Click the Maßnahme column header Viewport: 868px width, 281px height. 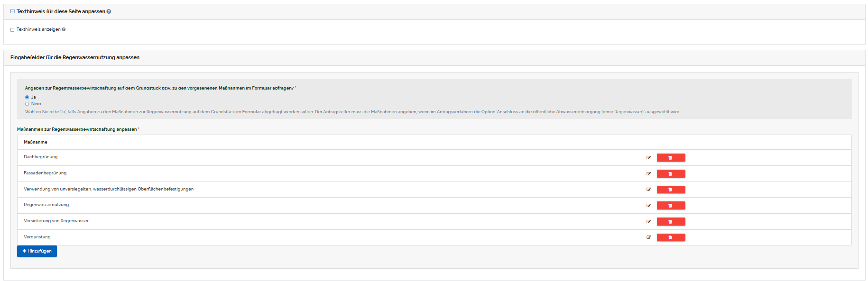(x=36, y=142)
